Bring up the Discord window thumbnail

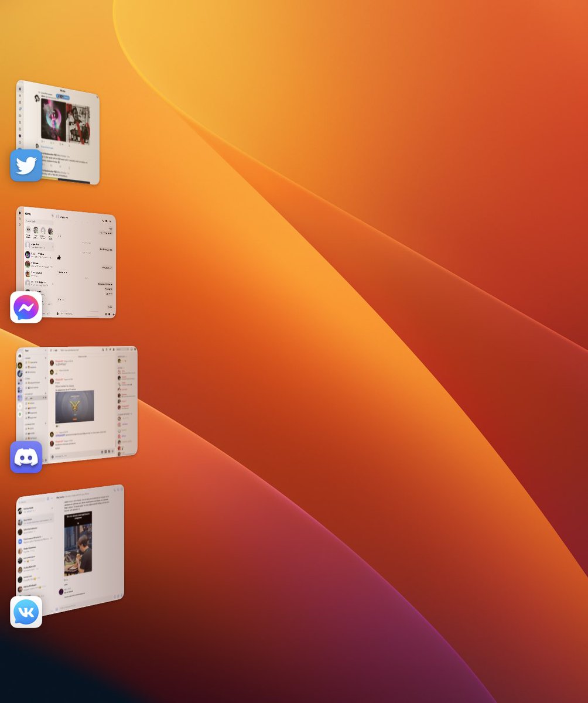[x=77, y=405]
